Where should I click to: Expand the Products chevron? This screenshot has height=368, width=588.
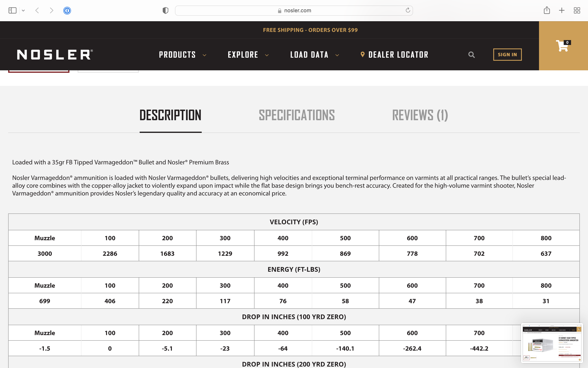pos(205,55)
